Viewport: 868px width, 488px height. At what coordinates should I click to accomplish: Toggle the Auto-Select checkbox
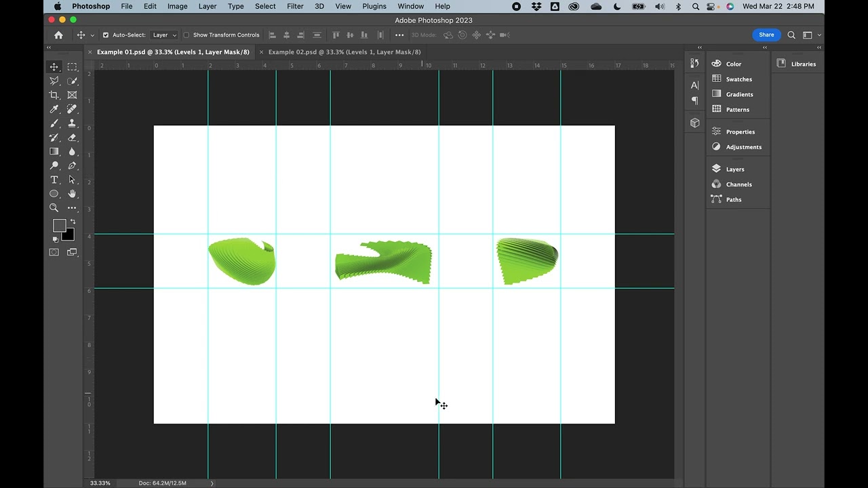tap(105, 35)
